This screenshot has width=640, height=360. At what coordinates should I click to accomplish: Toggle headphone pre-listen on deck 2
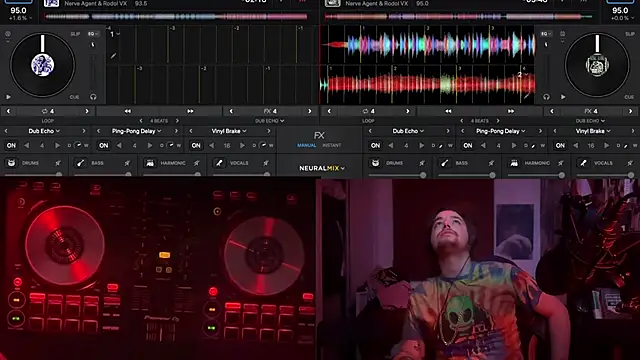point(546,97)
